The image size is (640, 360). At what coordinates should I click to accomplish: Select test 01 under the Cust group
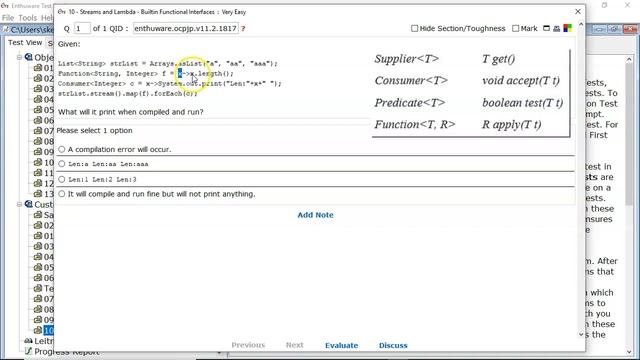pos(44,236)
